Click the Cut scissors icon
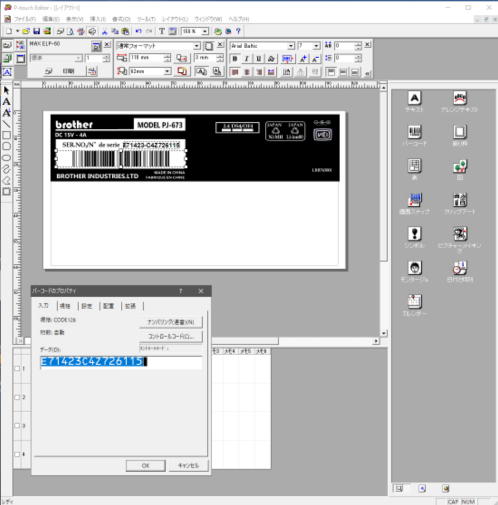Viewport: 498px width, 505px height. click(x=105, y=31)
